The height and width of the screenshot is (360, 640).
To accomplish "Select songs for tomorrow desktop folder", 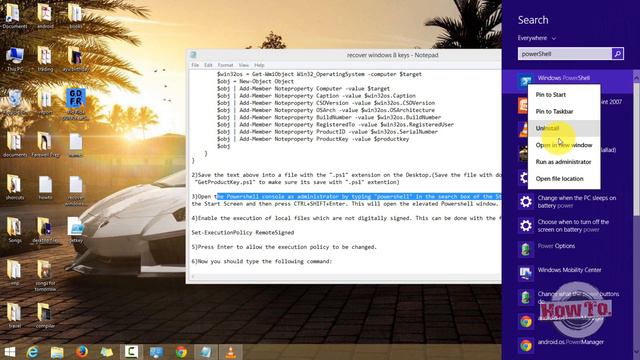I will (x=45, y=276).
